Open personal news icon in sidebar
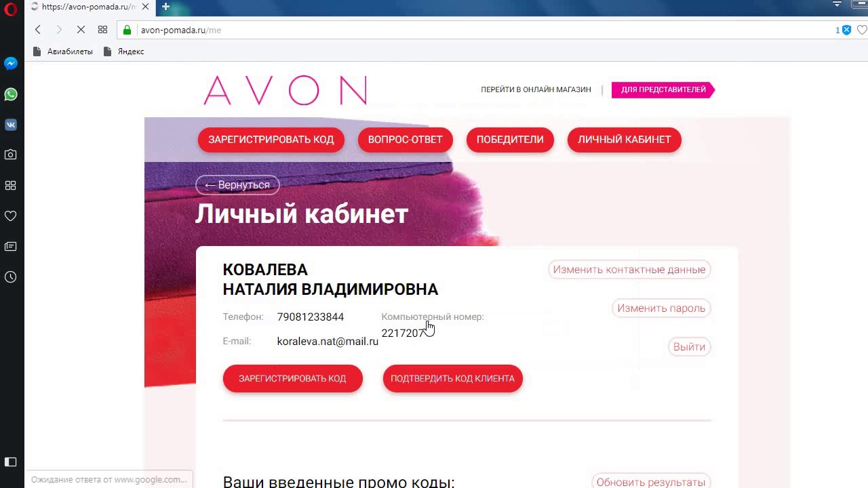This screenshot has height=488, width=868. click(x=11, y=247)
